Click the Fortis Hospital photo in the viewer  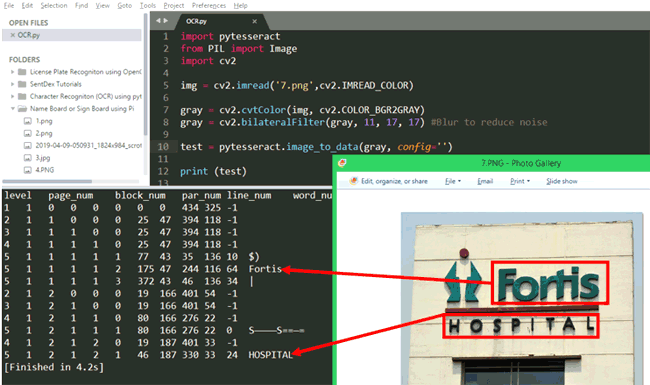tap(522, 299)
